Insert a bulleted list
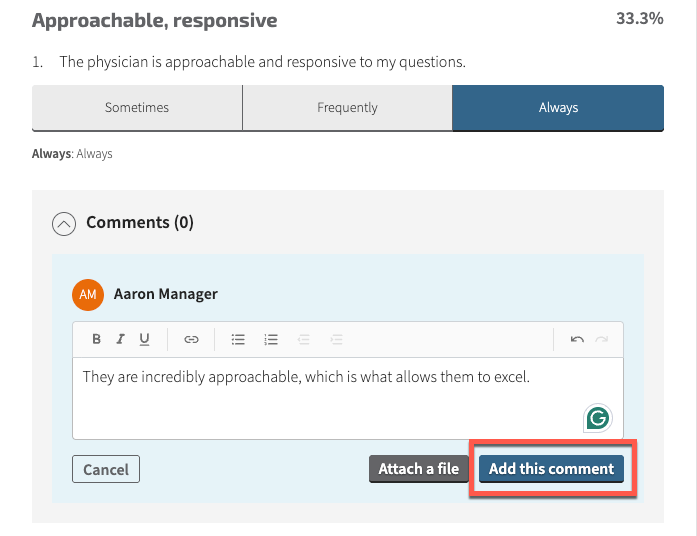697x536 pixels. click(x=238, y=340)
